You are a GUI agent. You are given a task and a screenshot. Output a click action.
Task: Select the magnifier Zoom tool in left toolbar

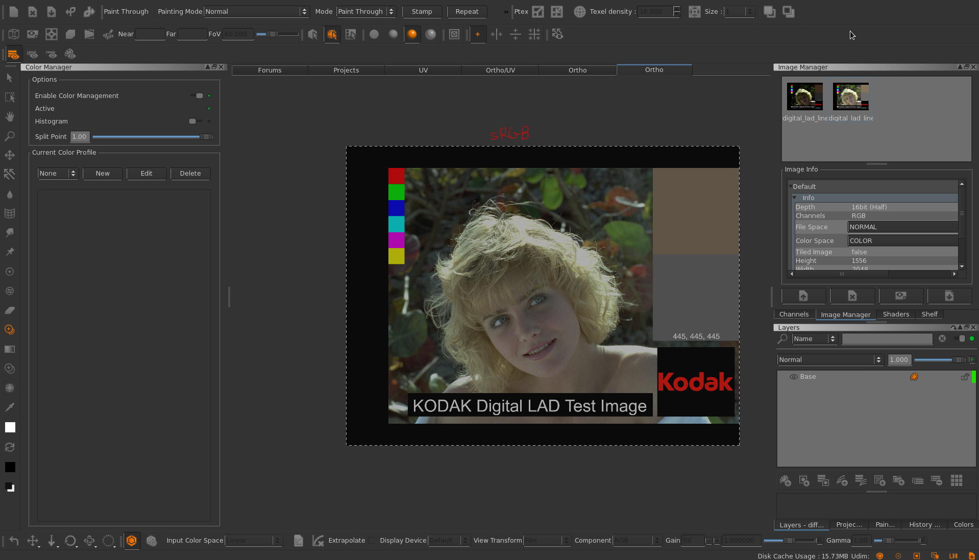10,136
